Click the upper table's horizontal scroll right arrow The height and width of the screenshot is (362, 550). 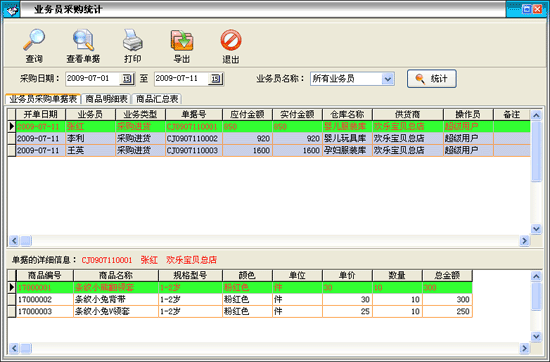tap(524, 241)
